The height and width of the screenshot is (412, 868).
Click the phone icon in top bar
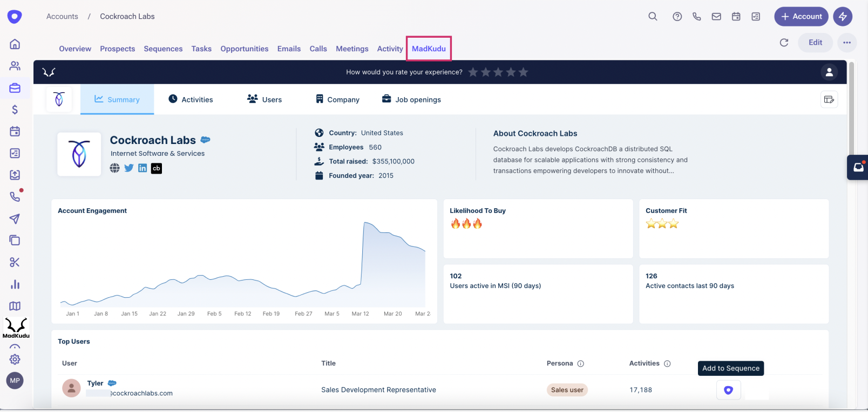[x=697, y=16]
